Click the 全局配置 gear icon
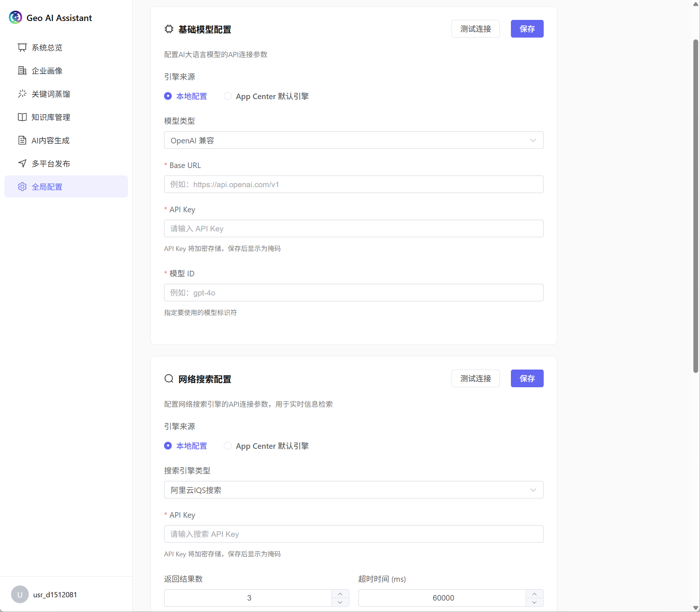700x612 pixels. pyautogui.click(x=22, y=187)
